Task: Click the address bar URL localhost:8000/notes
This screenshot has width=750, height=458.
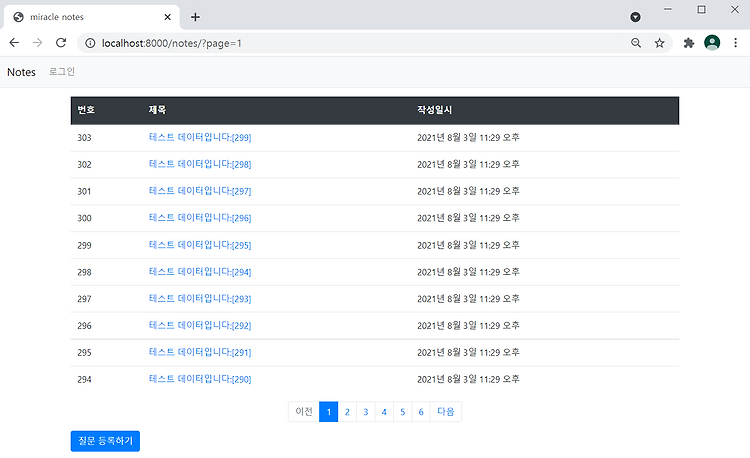Action: [172, 43]
